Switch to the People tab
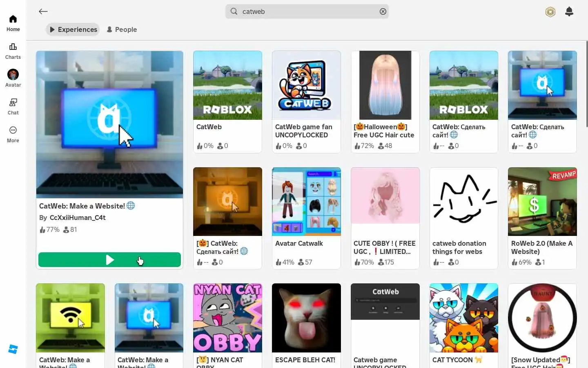588x368 pixels. (x=122, y=29)
